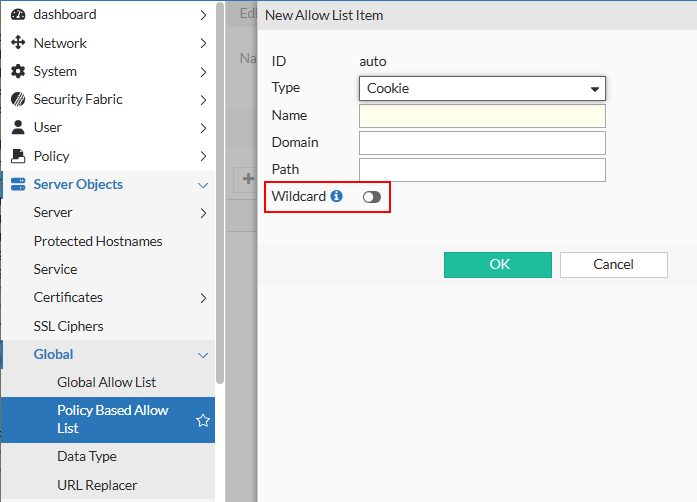The width and height of the screenshot is (697, 502).
Task: Click the Server Objects icon
Action: click(17, 184)
